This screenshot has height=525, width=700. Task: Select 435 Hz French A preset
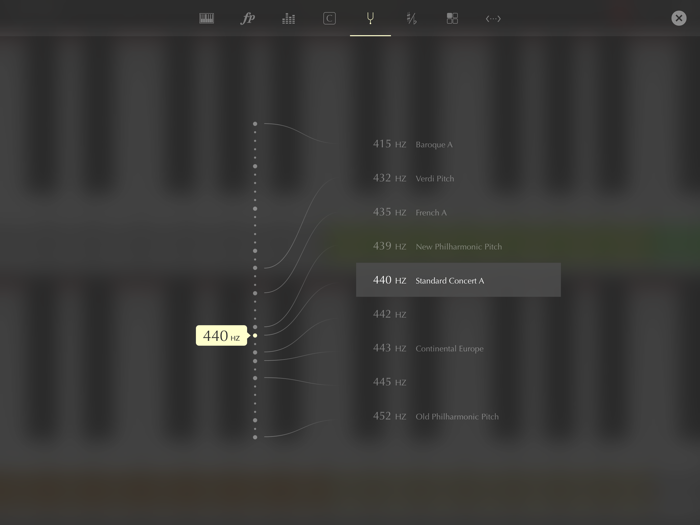click(x=458, y=212)
